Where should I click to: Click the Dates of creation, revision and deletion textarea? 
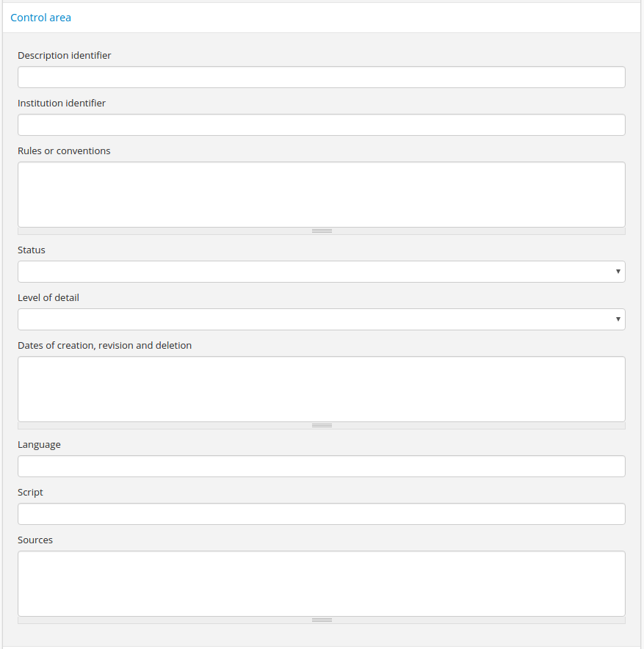(321, 388)
